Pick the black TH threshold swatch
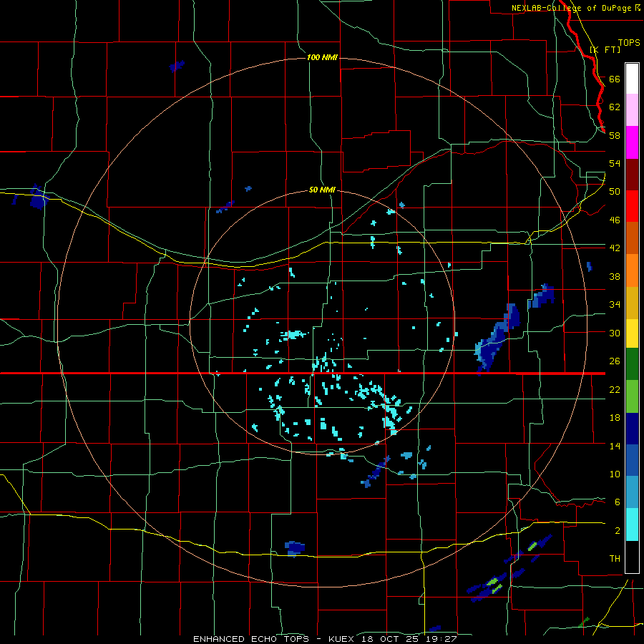Image resolution: width=644 pixels, height=644 pixels. [x=632, y=557]
